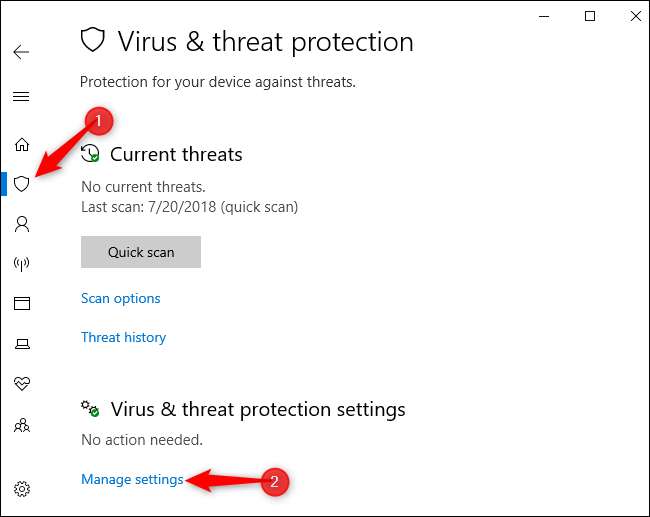
Task: View the Threat history link
Action: coord(124,337)
